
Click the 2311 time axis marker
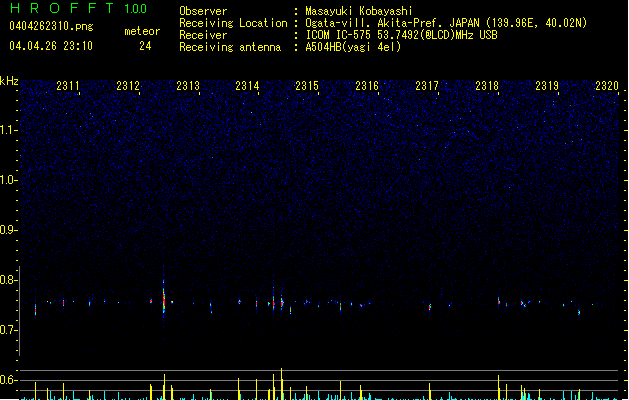coord(68,86)
